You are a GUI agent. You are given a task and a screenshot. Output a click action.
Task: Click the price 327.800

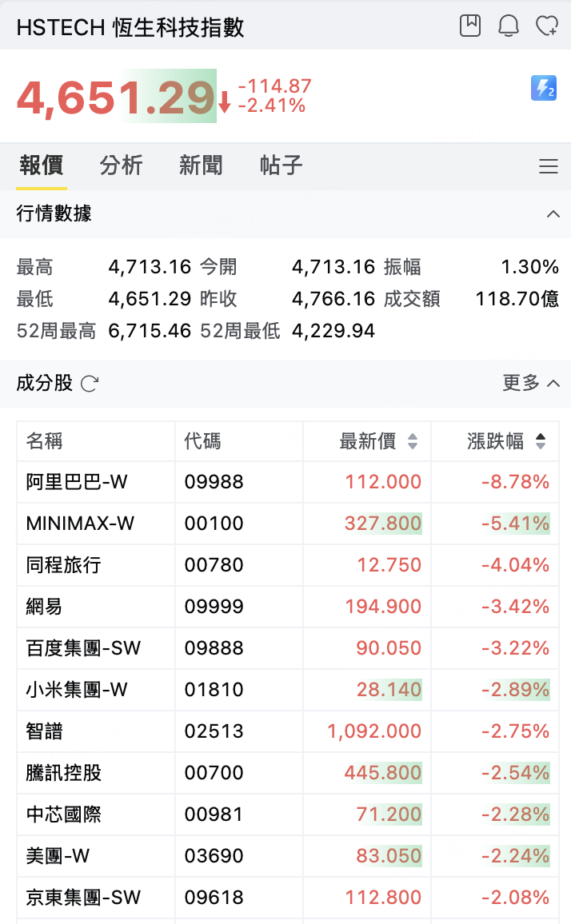coord(383,524)
